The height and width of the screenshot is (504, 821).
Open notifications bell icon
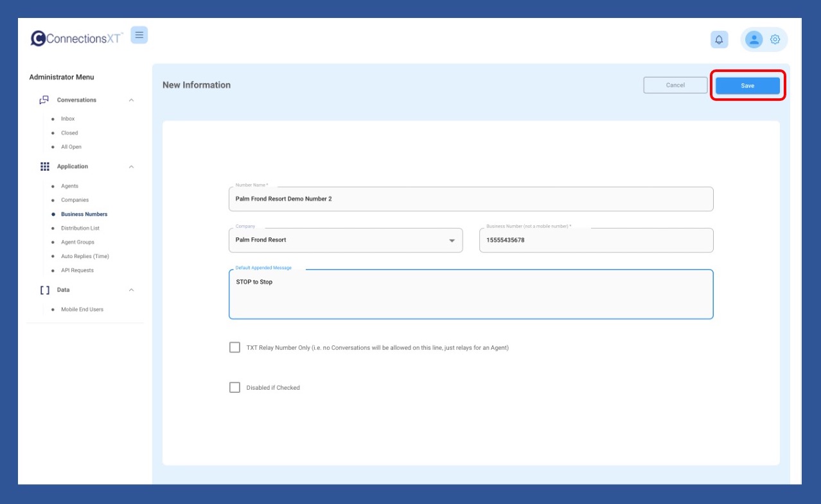tap(719, 40)
